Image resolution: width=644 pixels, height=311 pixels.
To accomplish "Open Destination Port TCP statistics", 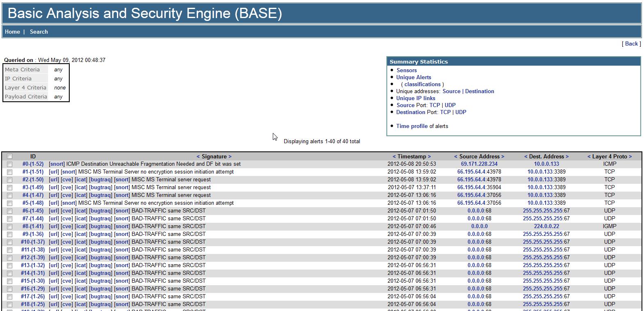I will click(x=445, y=112).
